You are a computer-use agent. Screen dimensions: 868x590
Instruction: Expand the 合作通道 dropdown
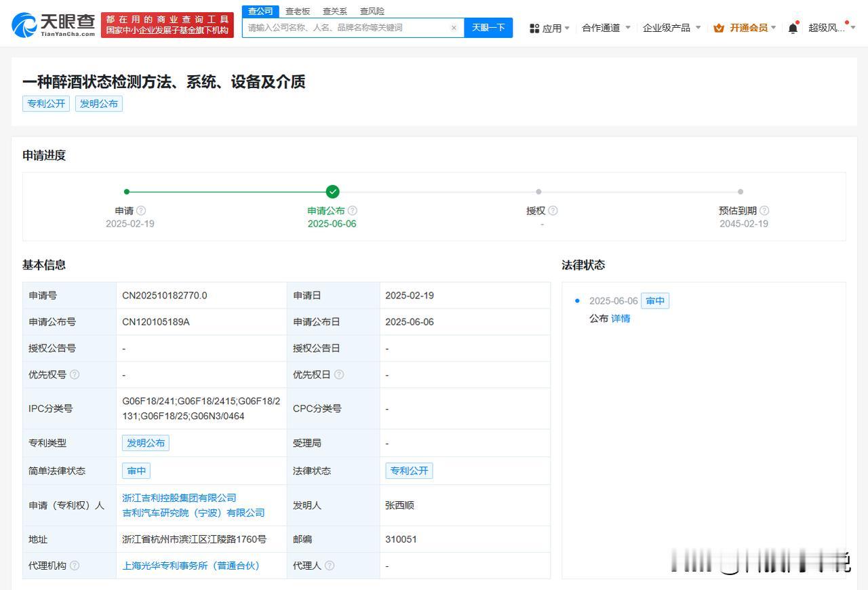pyautogui.click(x=606, y=28)
